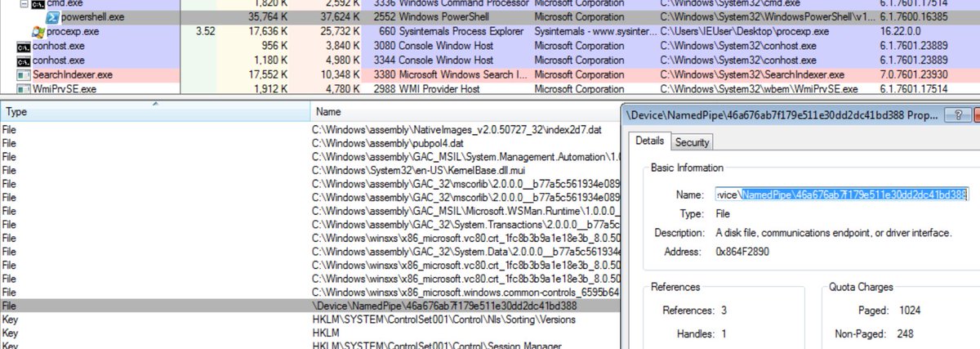Select the powershell.exe process row

click(490, 16)
